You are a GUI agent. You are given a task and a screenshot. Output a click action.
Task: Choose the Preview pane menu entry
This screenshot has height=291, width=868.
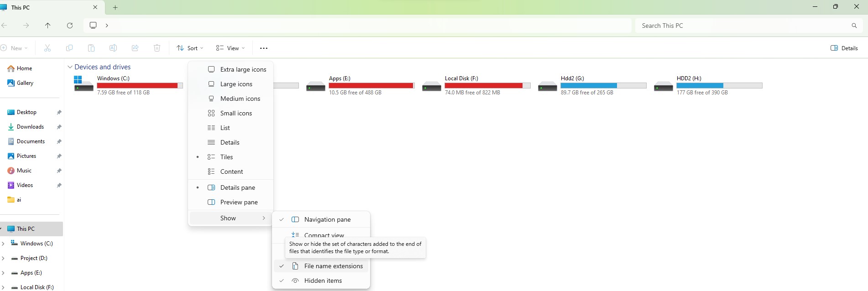(x=239, y=202)
